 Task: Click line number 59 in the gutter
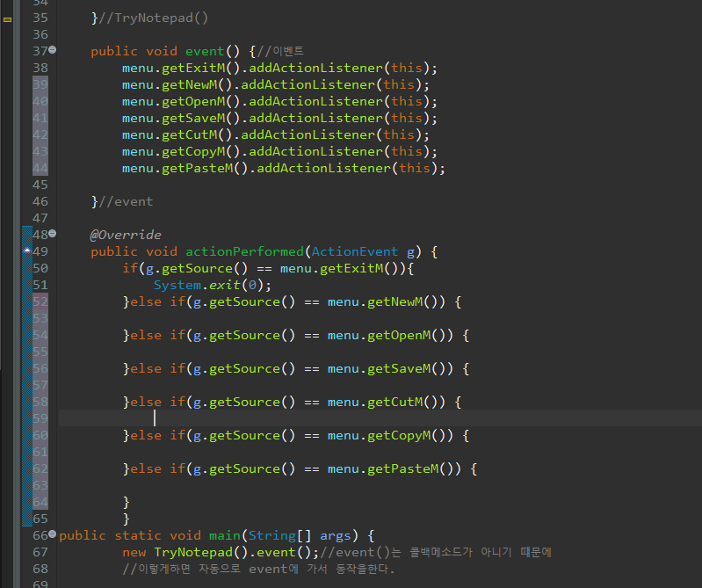40,418
